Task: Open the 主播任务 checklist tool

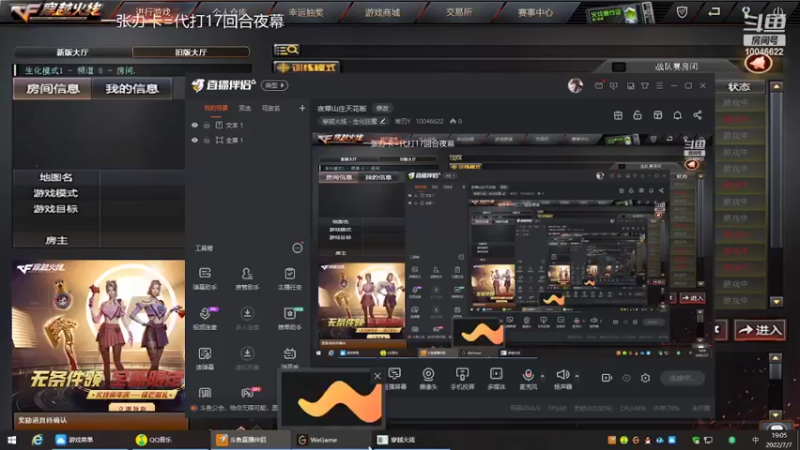Action: (x=290, y=279)
